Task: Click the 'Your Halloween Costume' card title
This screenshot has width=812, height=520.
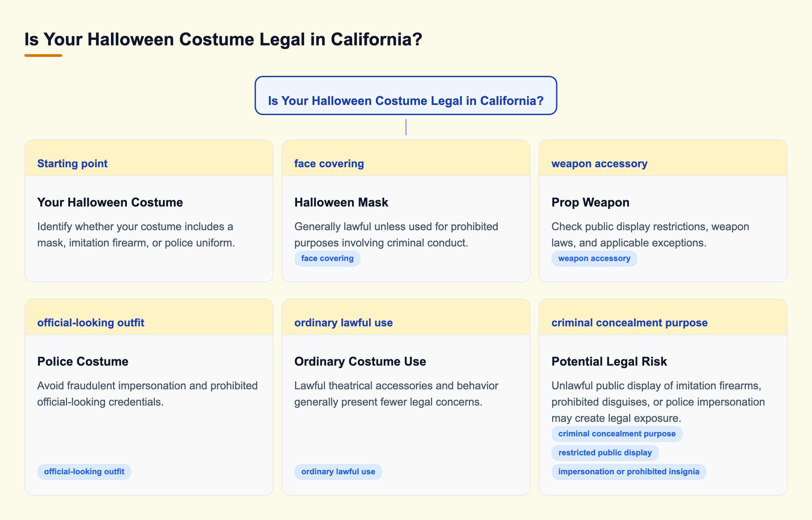Action: (110, 202)
